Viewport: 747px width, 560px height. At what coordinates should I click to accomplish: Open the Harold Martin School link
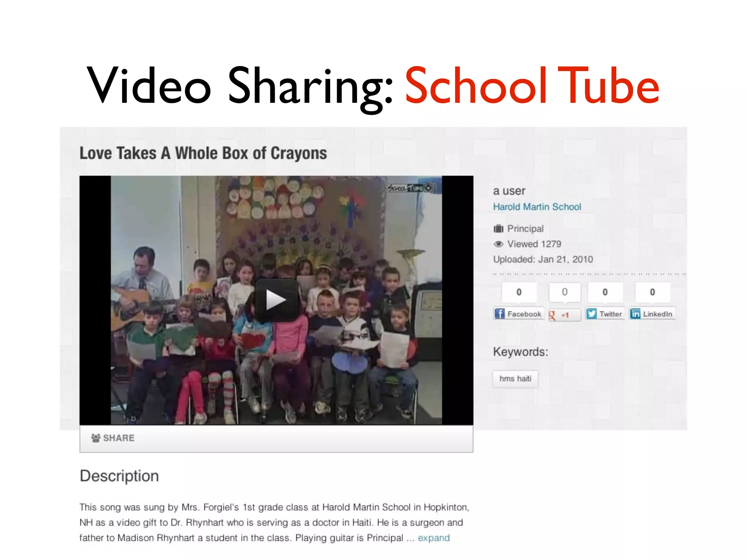tap(537, 207)
